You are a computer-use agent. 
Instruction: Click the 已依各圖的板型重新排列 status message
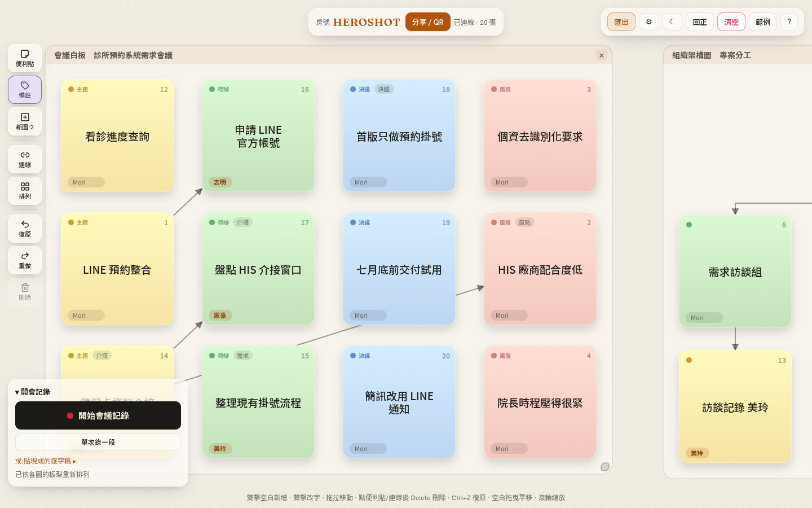[52, 475]
